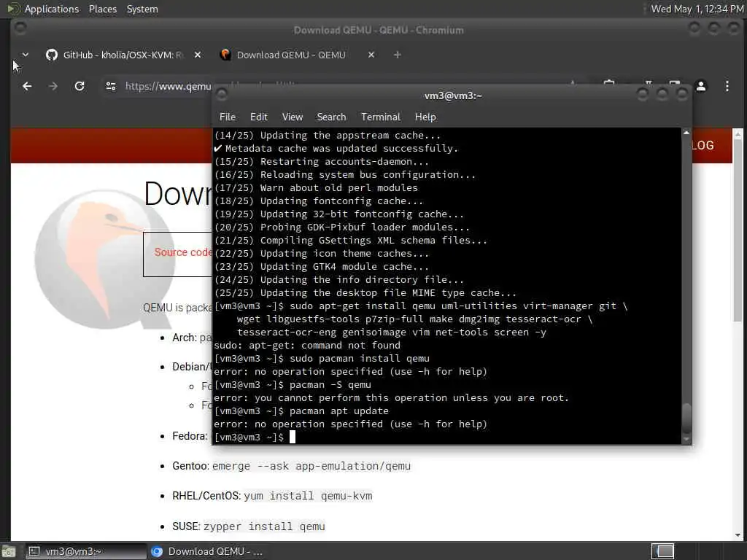Click the terminal scrollbar thumb
747x560 pixels.
tap(686, 419)
